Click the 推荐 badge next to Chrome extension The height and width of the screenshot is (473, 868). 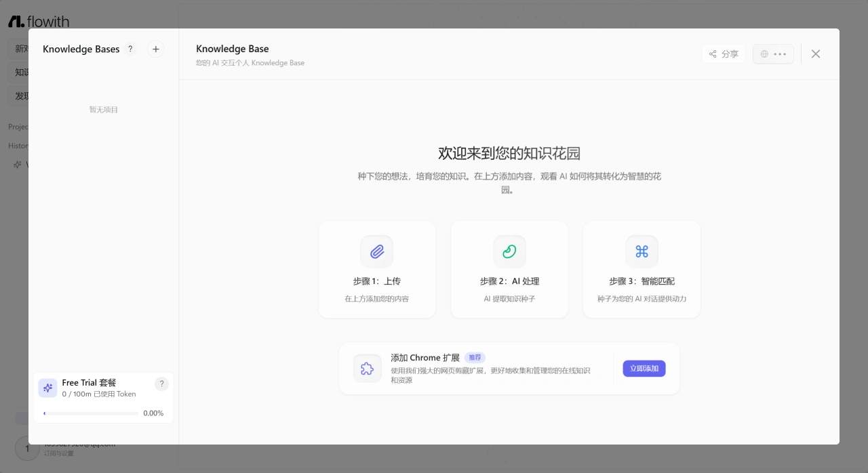coord(475,358)
